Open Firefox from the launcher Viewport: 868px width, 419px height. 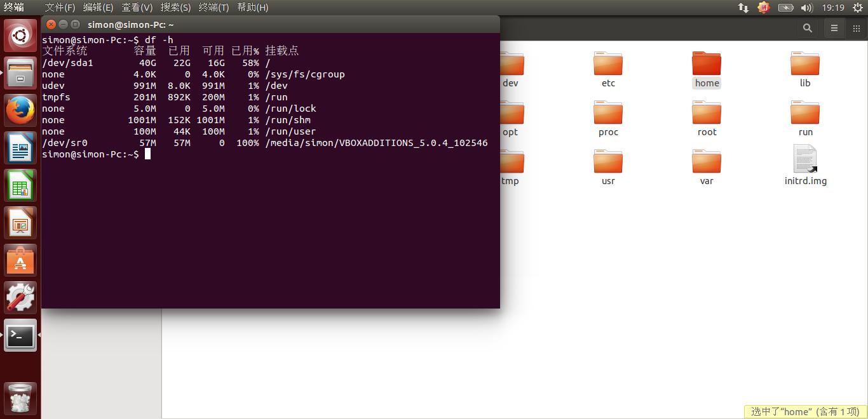point(20,110)
